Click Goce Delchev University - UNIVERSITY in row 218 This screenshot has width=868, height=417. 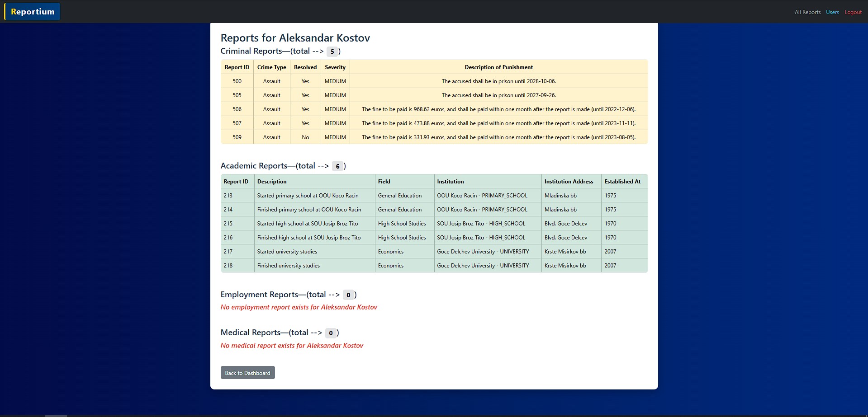[x=483, y=266]
